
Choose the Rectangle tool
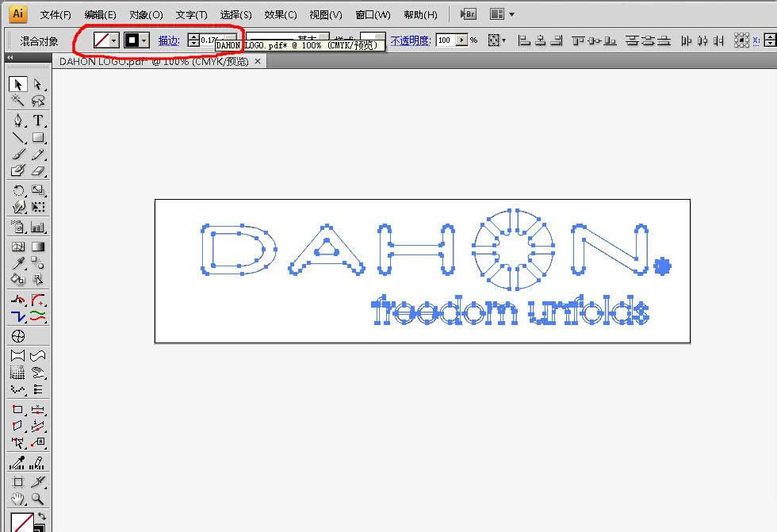(x=38, y=137)
